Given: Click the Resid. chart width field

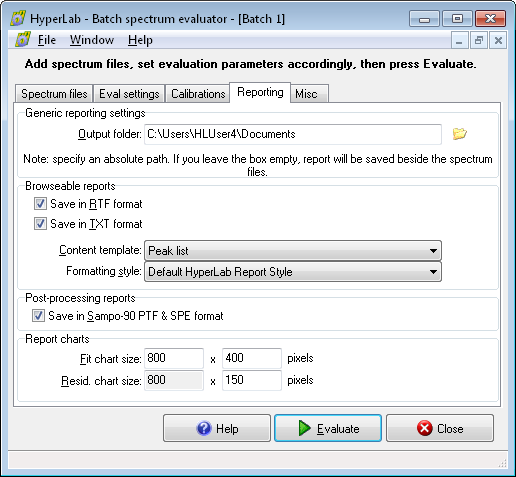Looking at the screenshot, I should click(174, 380).
